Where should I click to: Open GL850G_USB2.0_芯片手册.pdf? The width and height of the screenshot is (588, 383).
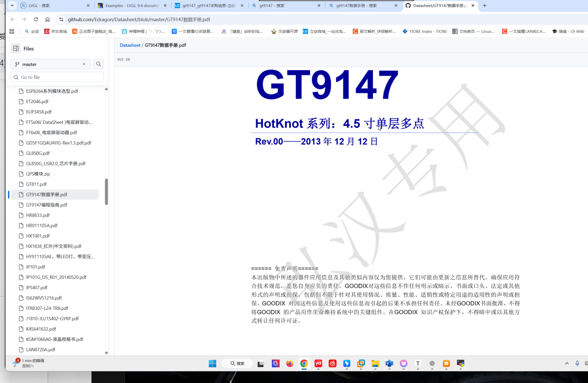point(55,163)
